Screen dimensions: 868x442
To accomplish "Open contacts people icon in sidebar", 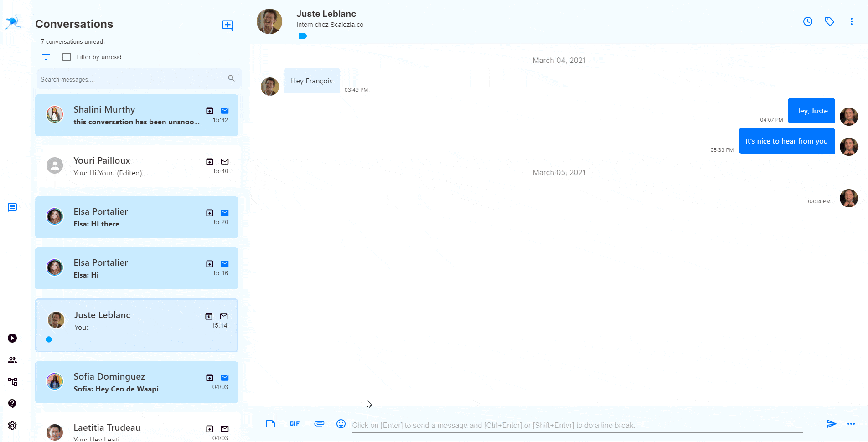I will (x=12, y=360).
